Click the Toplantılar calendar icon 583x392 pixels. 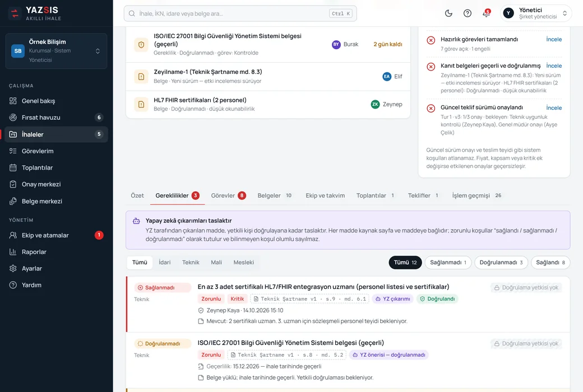pos(13,167)
